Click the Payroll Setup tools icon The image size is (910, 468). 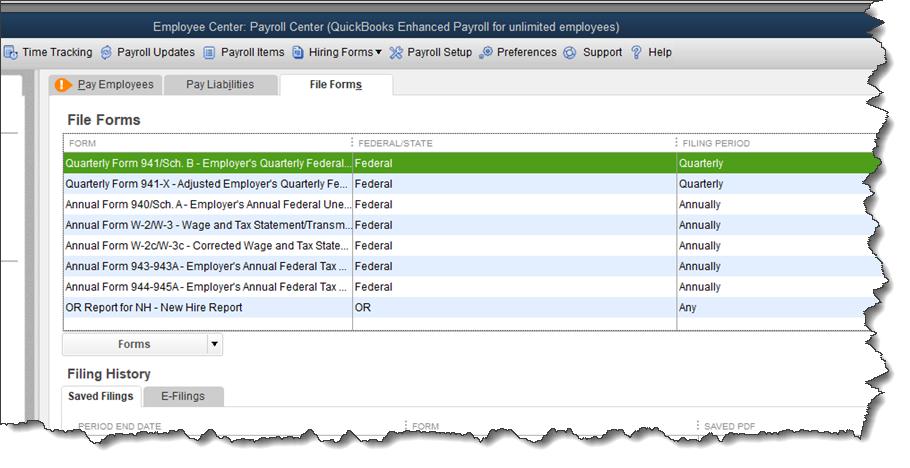tap(396, 52)
